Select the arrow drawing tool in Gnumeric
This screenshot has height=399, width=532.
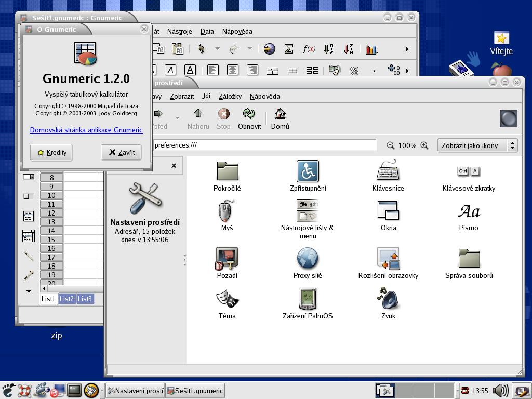point(29,275)
